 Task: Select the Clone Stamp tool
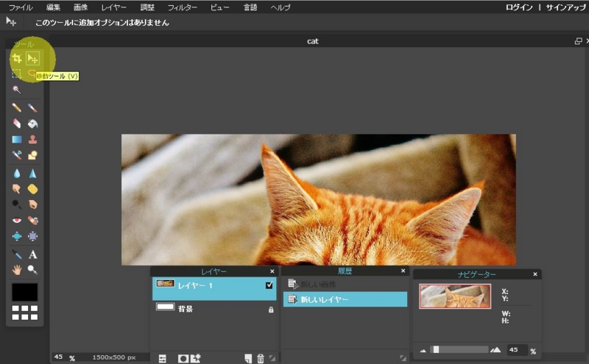point(32,140)
